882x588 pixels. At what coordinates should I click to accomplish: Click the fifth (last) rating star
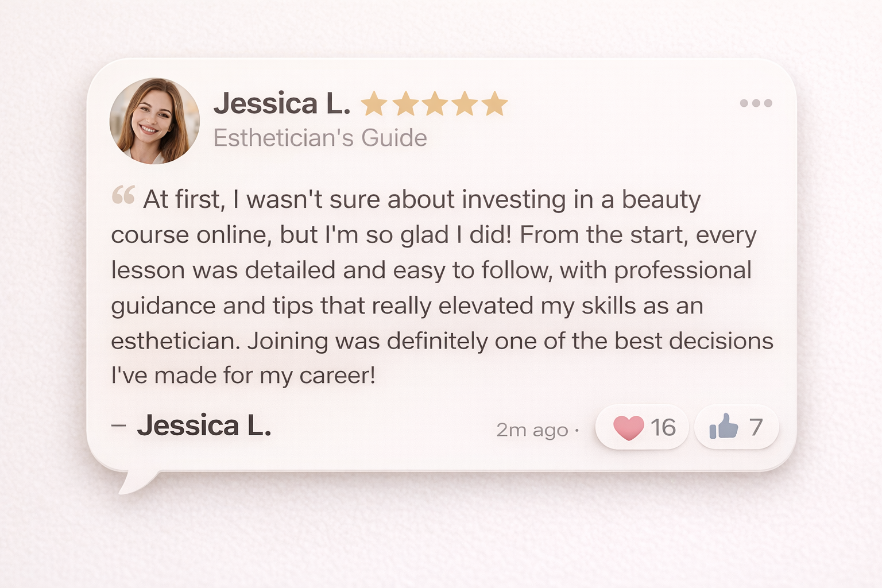point(494,104)
